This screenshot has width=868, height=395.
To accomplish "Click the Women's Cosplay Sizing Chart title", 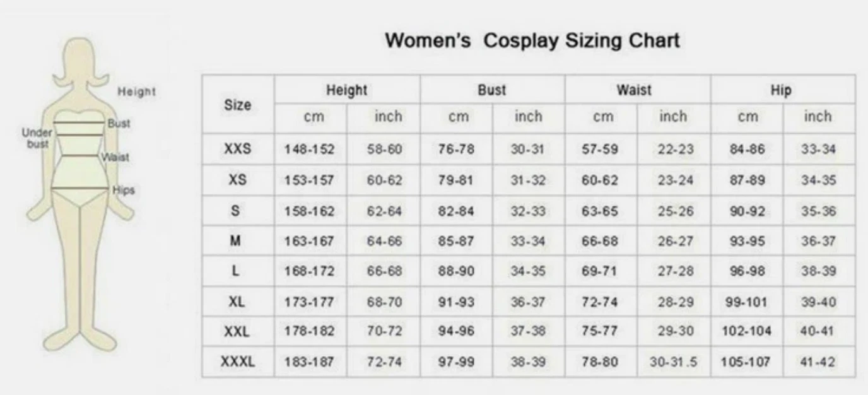I will point(532,41).
